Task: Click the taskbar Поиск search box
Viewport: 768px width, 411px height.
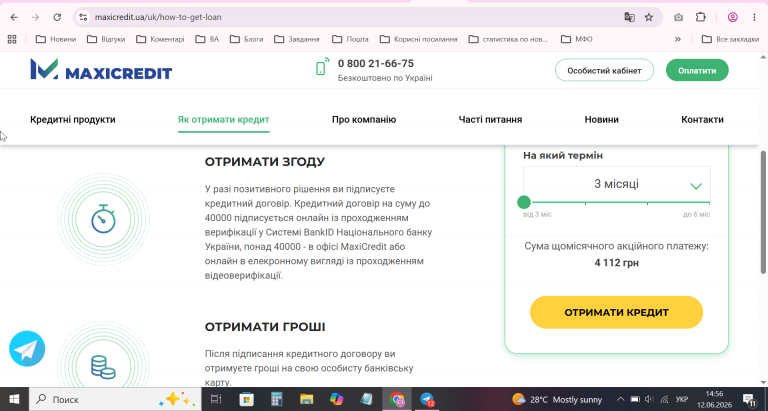Action: tap(115, 399)
